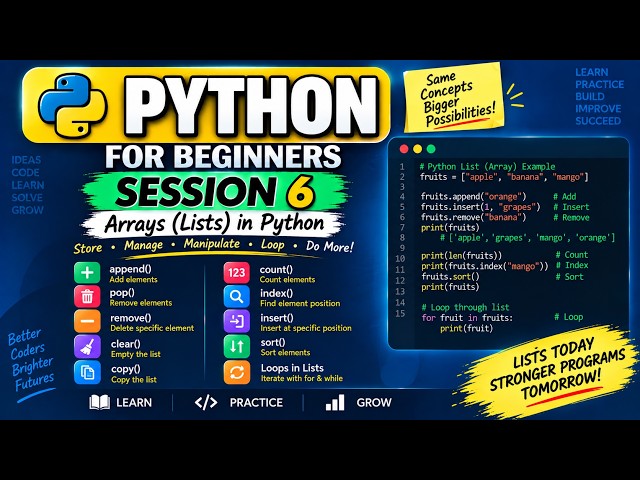Click the green plus icon beside append()

(x=87, y=273)
